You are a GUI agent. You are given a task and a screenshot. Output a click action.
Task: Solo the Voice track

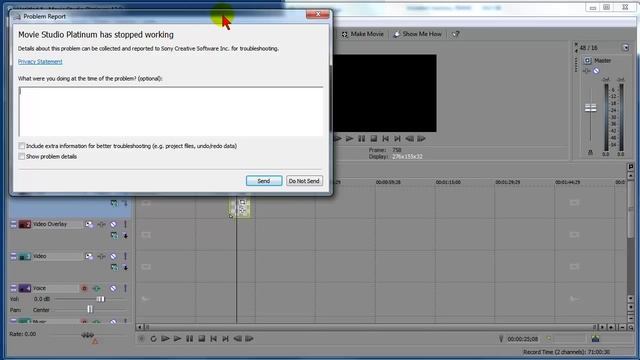coord(125,289)
